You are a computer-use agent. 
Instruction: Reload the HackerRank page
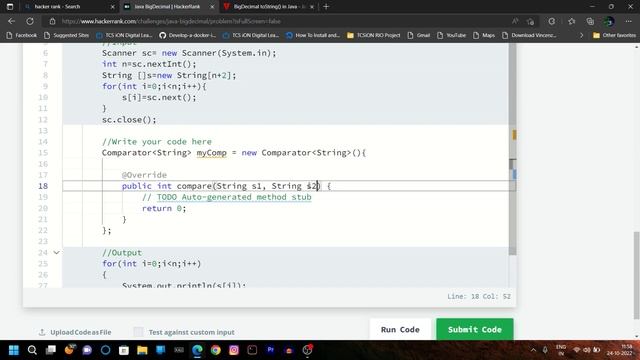point(30,21)
